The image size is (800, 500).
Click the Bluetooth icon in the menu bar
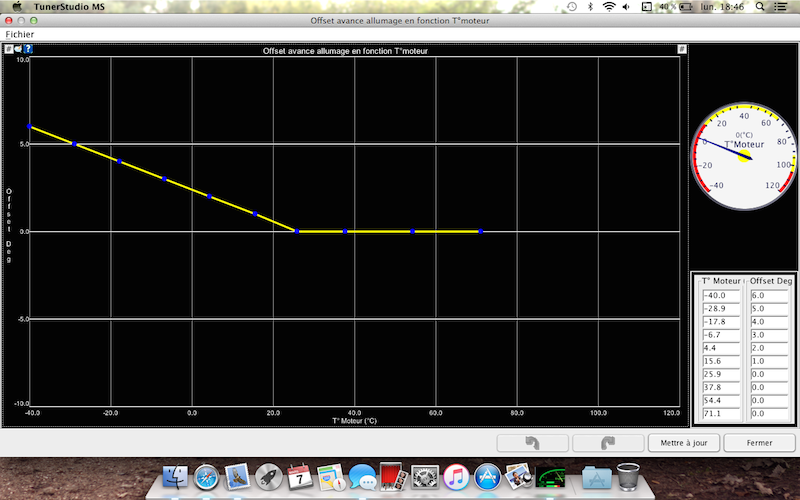pyautogui.click(x=590, y=7)
